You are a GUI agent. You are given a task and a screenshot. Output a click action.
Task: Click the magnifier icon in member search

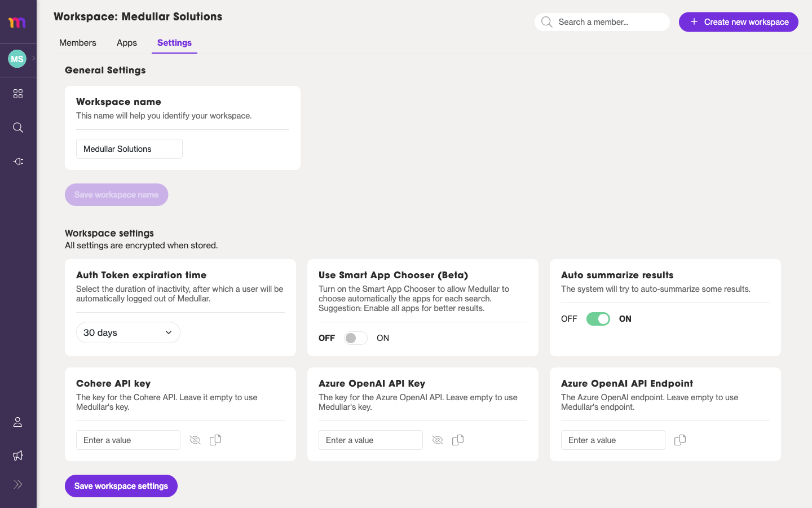click(x=546, y=22)
